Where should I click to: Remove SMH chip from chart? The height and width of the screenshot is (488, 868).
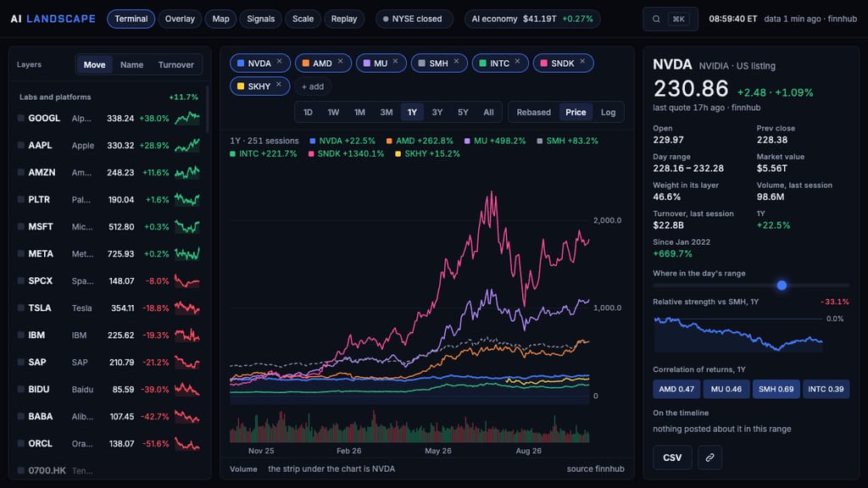tap(456, 62)
